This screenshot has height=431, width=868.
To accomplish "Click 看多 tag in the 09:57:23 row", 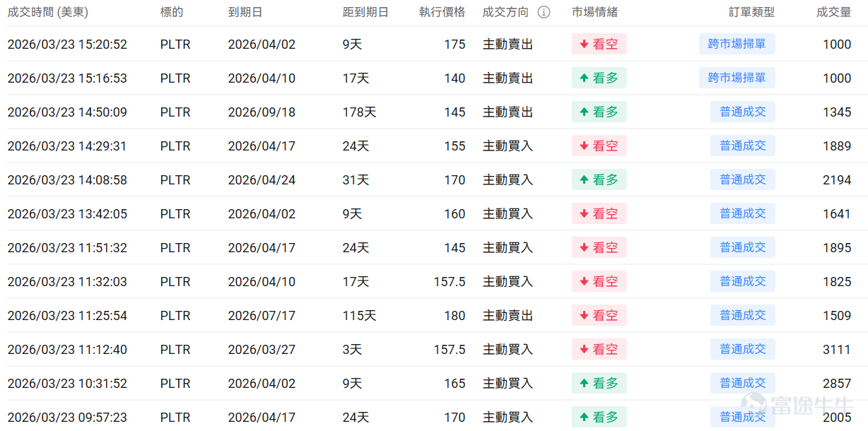I will 599,417.
